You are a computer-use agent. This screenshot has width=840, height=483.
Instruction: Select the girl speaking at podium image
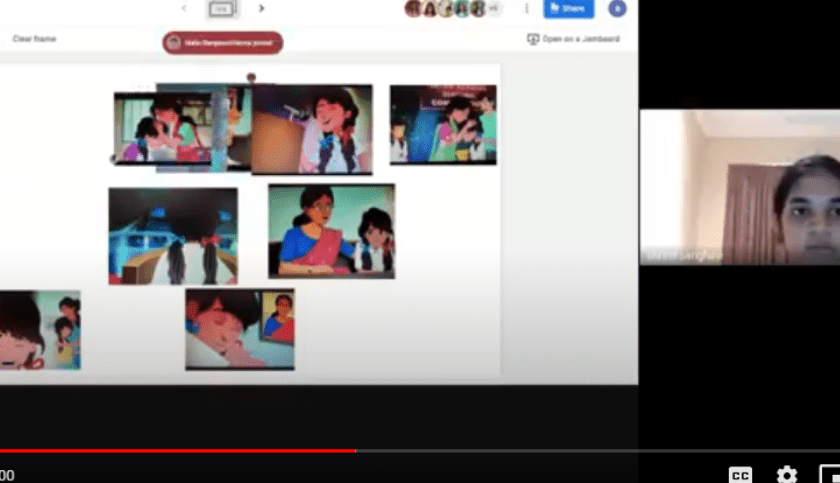coord(312,129)
